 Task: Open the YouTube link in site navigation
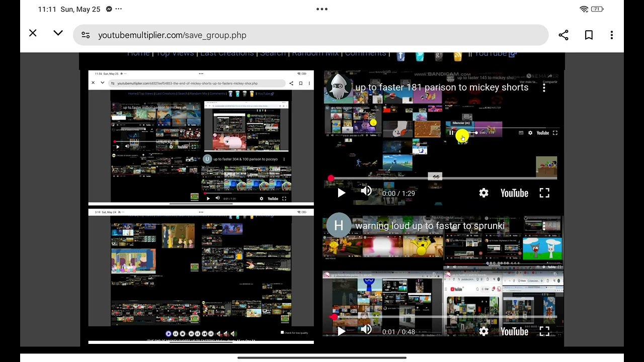[x=496, y=53]
